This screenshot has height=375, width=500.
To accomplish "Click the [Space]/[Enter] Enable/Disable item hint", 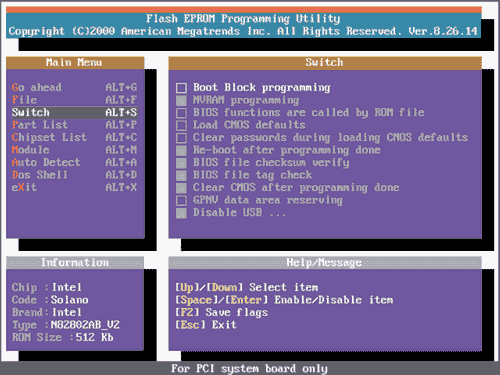I will pyautogui.click(x=284, y=300).
